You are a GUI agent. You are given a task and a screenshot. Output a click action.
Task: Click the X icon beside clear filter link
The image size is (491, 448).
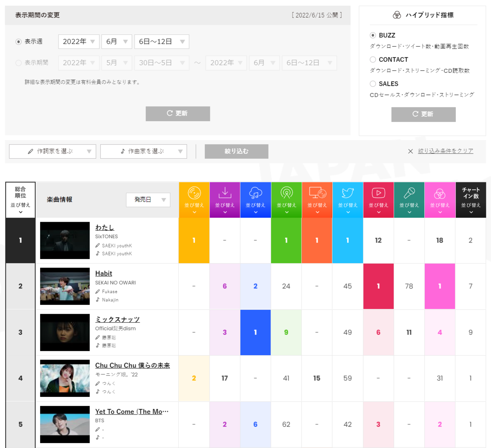[410, 151]
